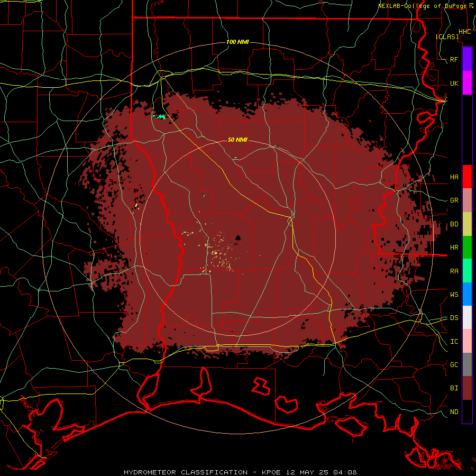
Task: Click the RF purple legend swatch
Action: 467,59
